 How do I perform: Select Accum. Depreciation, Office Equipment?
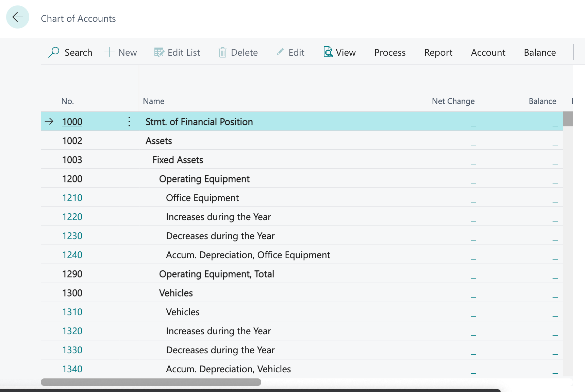(x=248, y=255)
